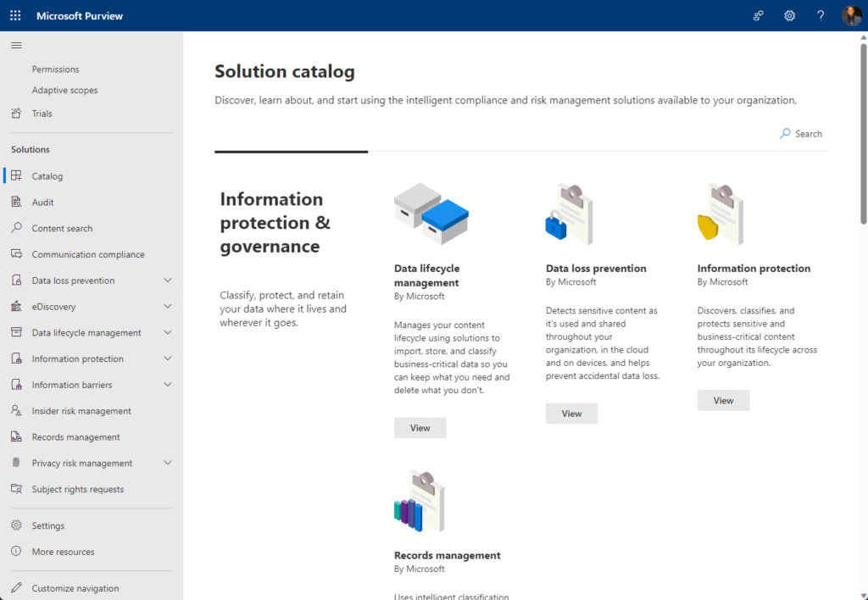Click Information protection & governance heading
The image size is (868, 600).
pyautogui.click(x=275, y=223)
